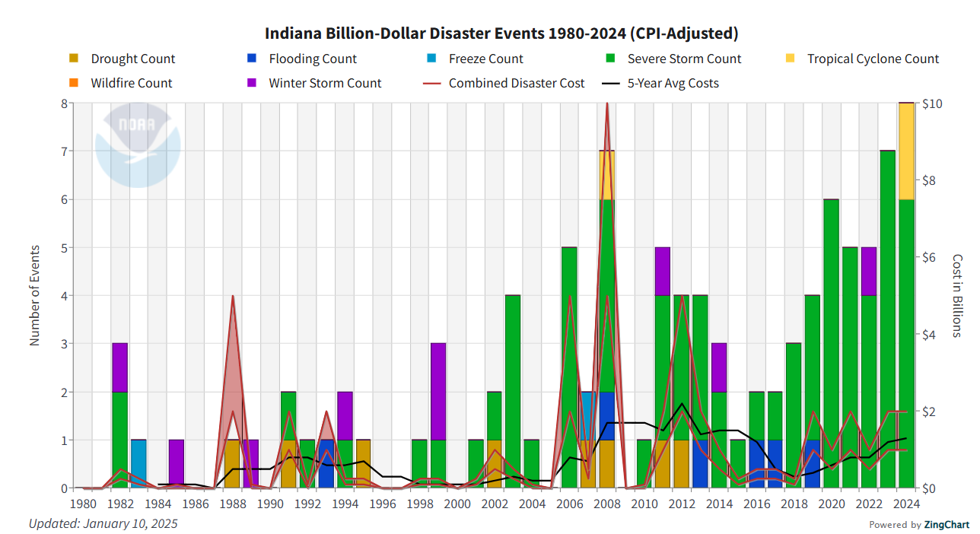This screenshot has width=980, height=534.
Task: Click the chart title text
Action: click(x=501, y=33)
